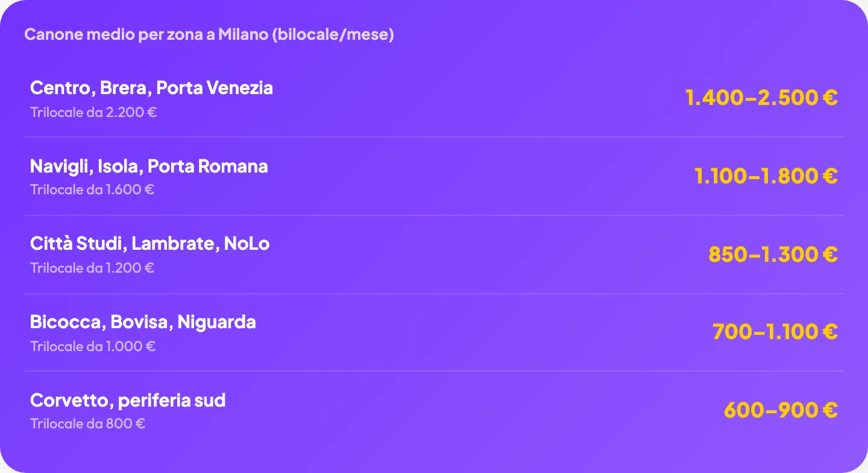
Task: Click the 700–1.100 € price
Action: (775, 331)
